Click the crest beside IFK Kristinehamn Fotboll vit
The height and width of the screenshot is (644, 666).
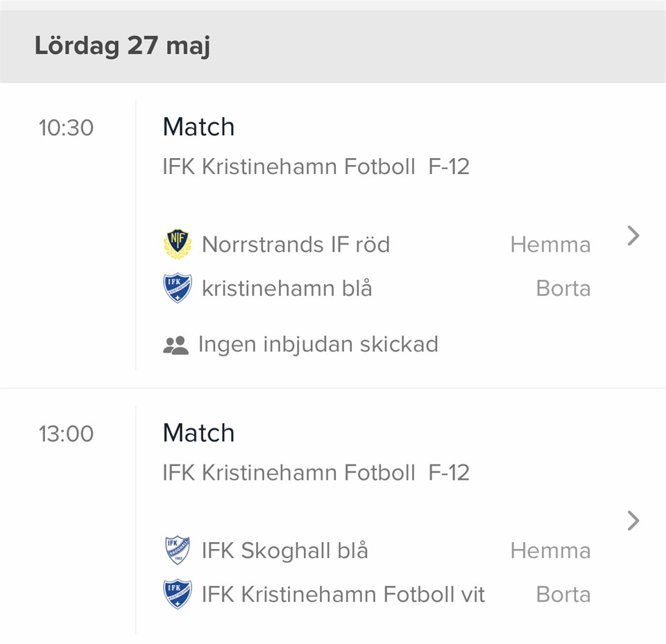177,594
